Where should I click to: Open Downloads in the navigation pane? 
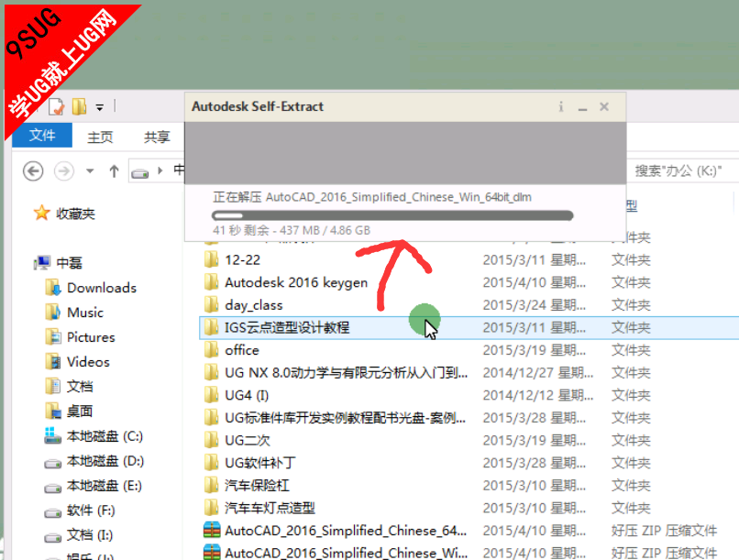pos(91,288)
